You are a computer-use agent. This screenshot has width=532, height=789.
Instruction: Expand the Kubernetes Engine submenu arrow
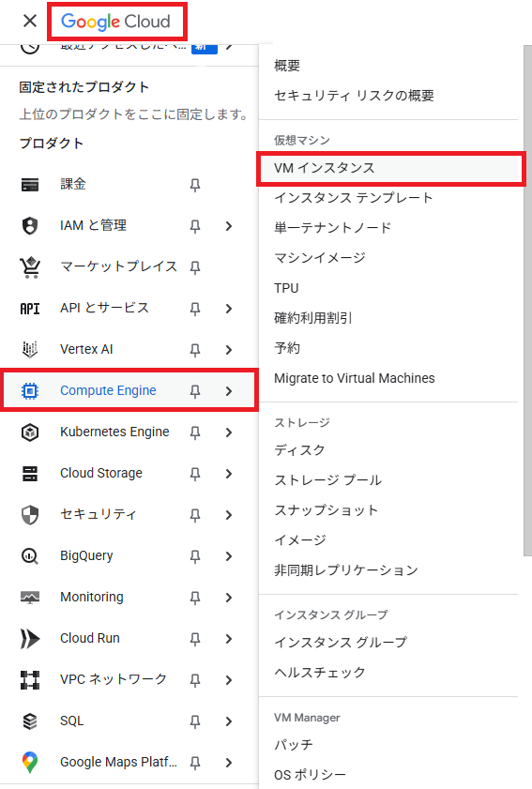point(229,432)
